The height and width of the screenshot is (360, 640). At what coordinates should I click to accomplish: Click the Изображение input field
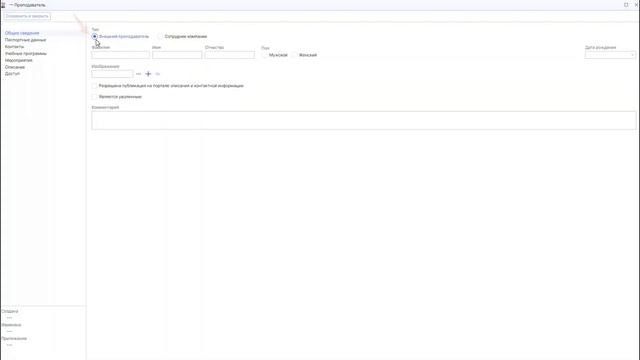112,74
